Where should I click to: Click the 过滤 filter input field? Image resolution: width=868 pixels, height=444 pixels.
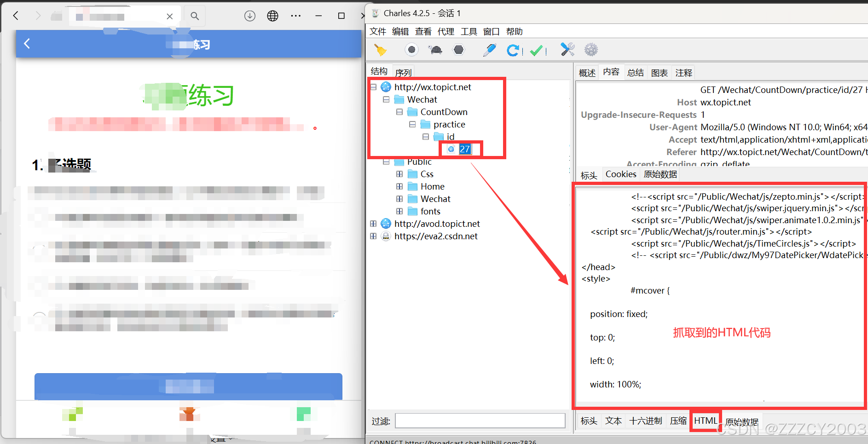pyautogui.click(x=480, y=421)
